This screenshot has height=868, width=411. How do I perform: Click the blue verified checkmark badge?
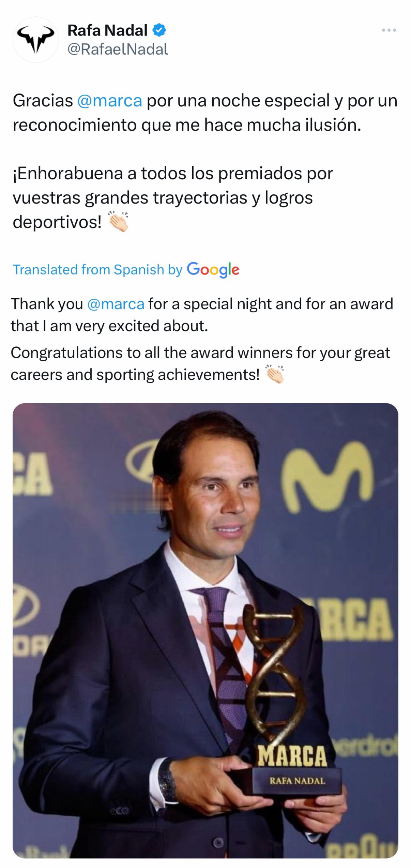coord(159,30)
